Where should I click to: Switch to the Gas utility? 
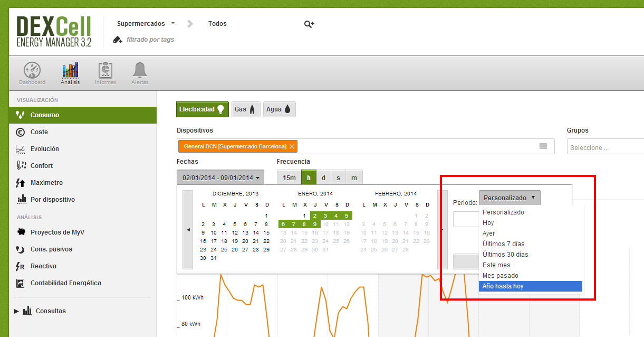pyautogui.click(x=246, y=109)
